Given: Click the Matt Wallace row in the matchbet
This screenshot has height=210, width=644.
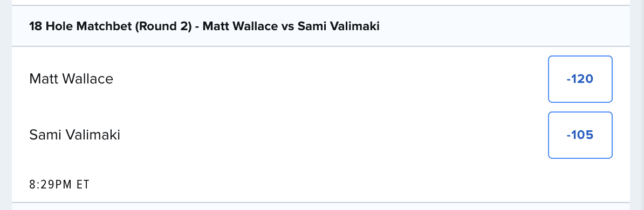Looking at the screenshot, I should click(321, 79).
